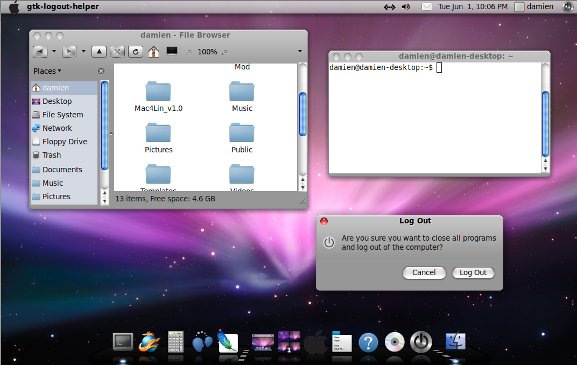Select the Public folder icon
This screenshot has width=577, height=365.
click(241, 132)
